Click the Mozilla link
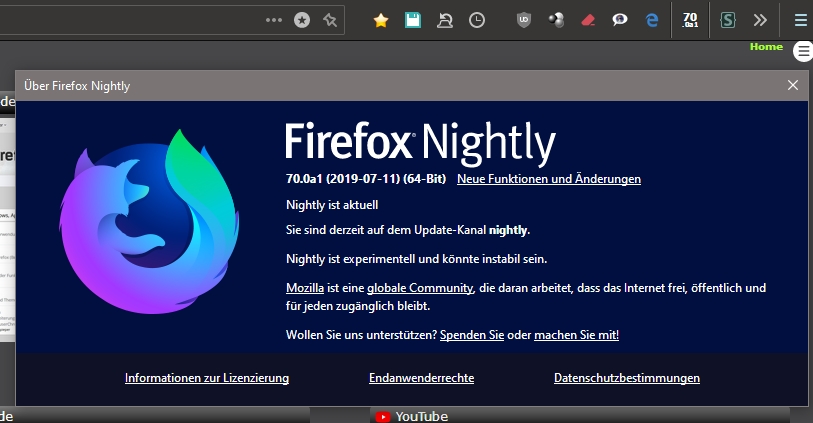This screenshot has width=813, height=423. pyautogui.click(x=305, y=288)
